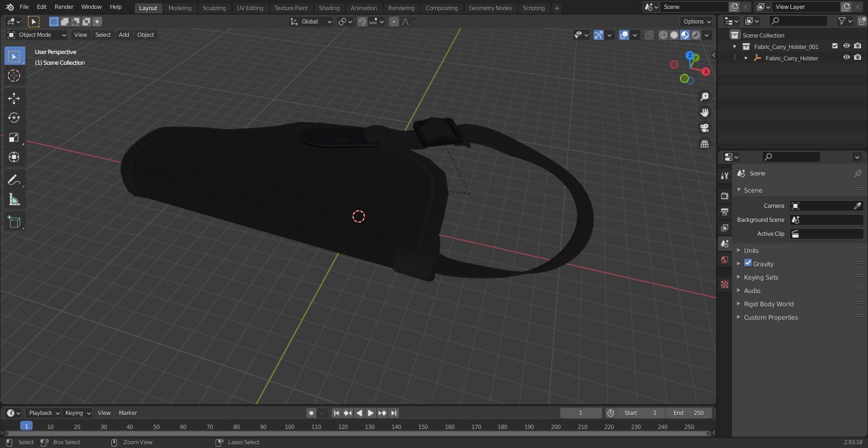
Task: Open Object Mode dropdown
Action: coord(37,35)
